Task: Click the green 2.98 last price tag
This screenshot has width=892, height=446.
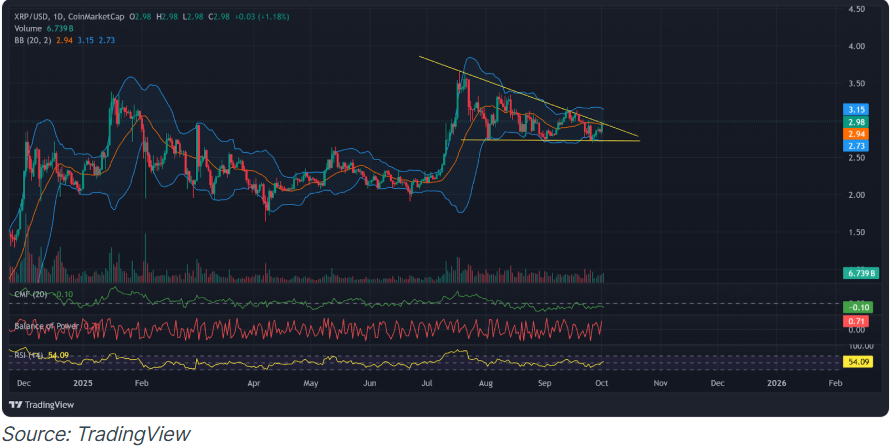Action: pyautogui.click(x=854, y=122)
